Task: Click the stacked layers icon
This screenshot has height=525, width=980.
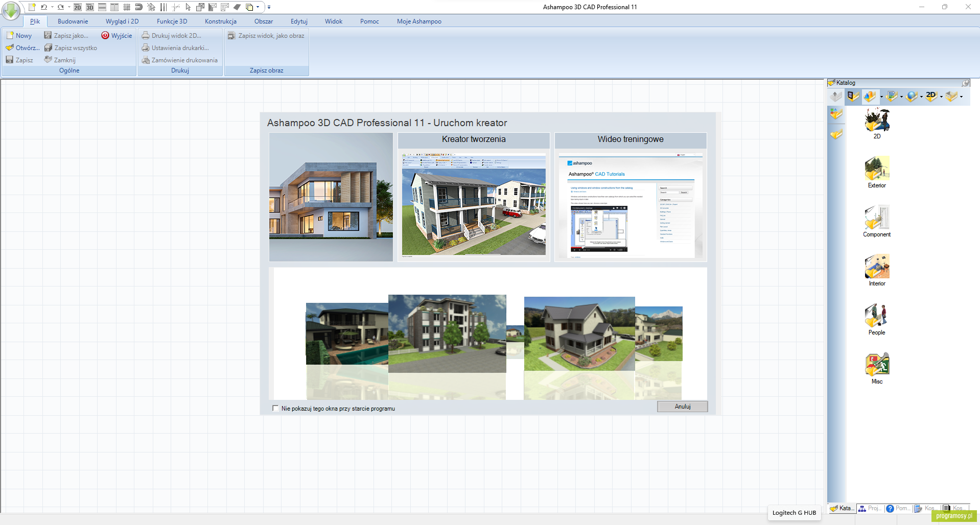Action: coord(249,7)
